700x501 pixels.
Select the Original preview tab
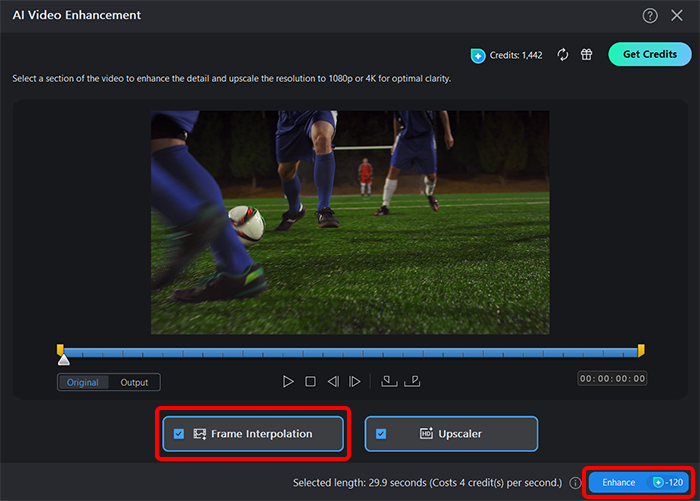(83, 382)
